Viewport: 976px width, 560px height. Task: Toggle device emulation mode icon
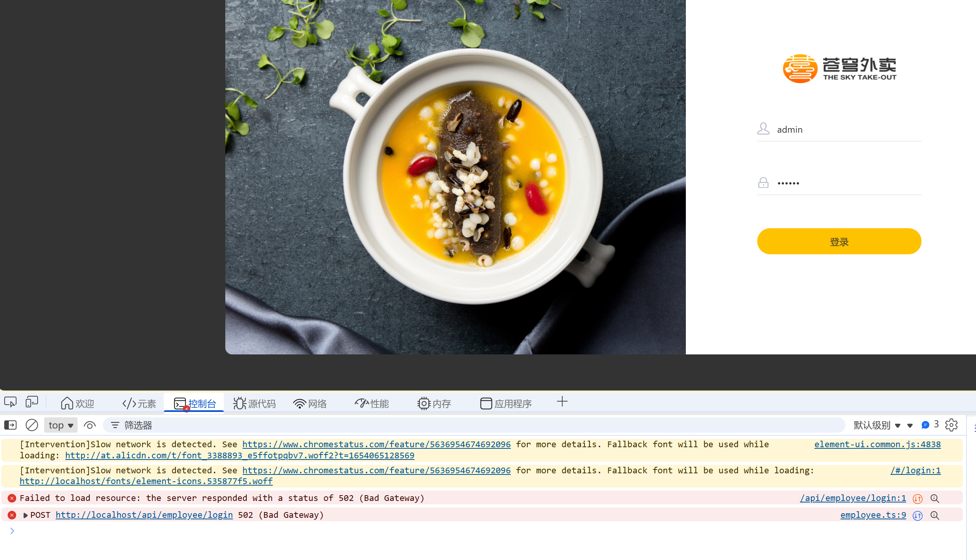pos(32,402)
